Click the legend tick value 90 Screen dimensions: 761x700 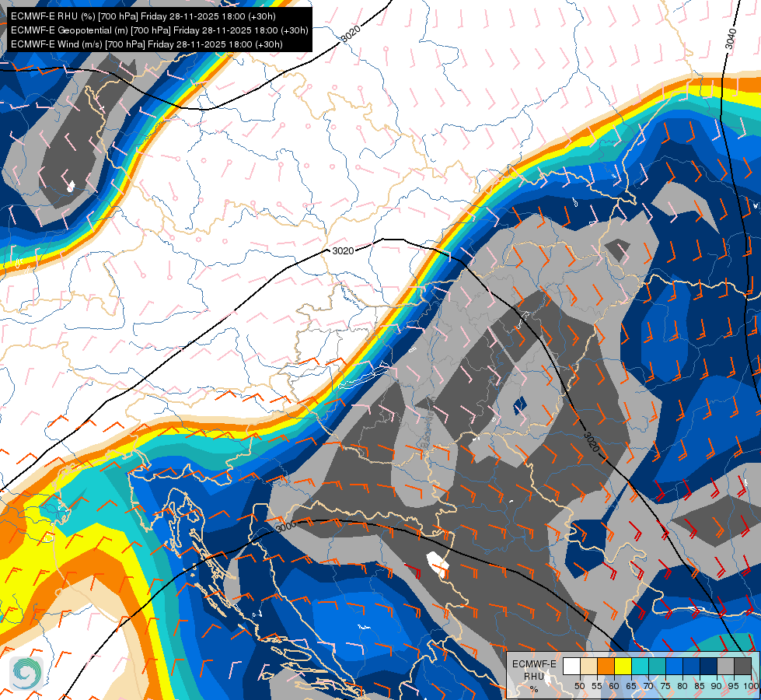coord(717,686)
